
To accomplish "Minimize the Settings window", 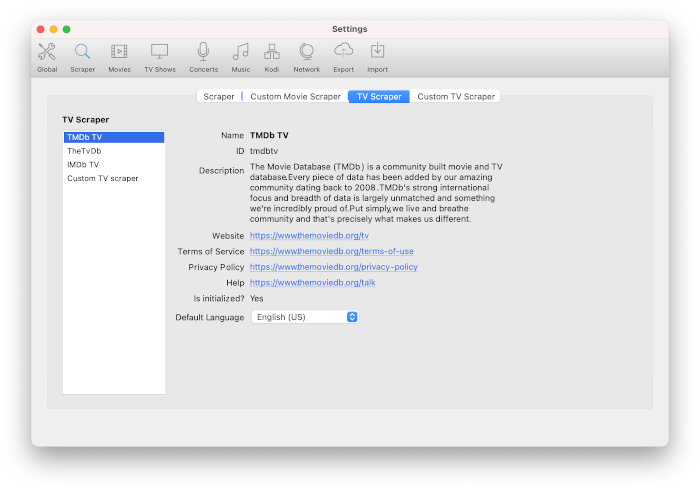I will pos(53,29).
